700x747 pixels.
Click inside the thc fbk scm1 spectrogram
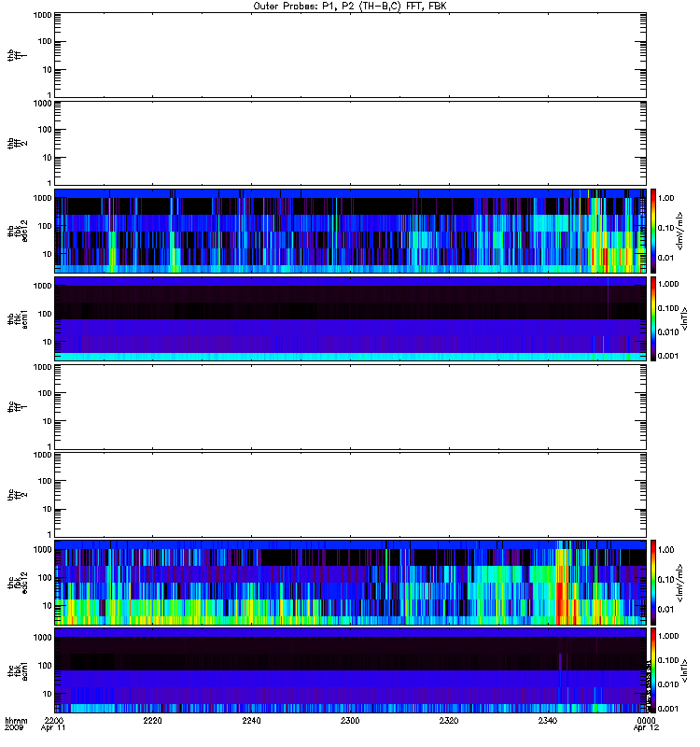coord(350,670)
